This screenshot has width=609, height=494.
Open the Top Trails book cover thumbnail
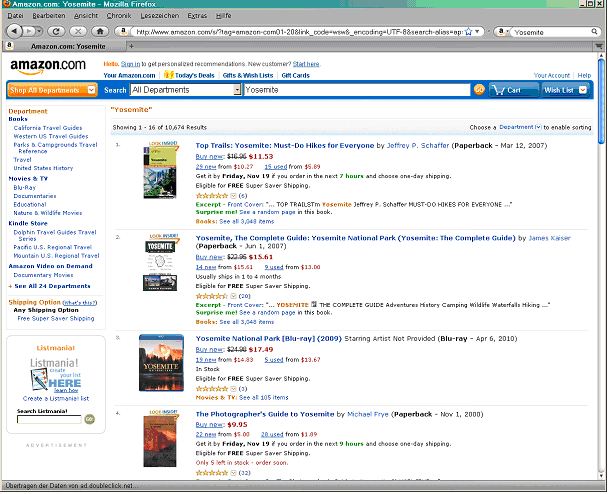(160, 170)
